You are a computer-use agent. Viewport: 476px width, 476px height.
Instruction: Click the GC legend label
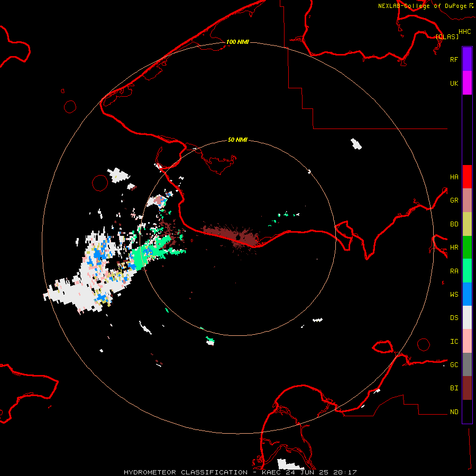[454, 364]
